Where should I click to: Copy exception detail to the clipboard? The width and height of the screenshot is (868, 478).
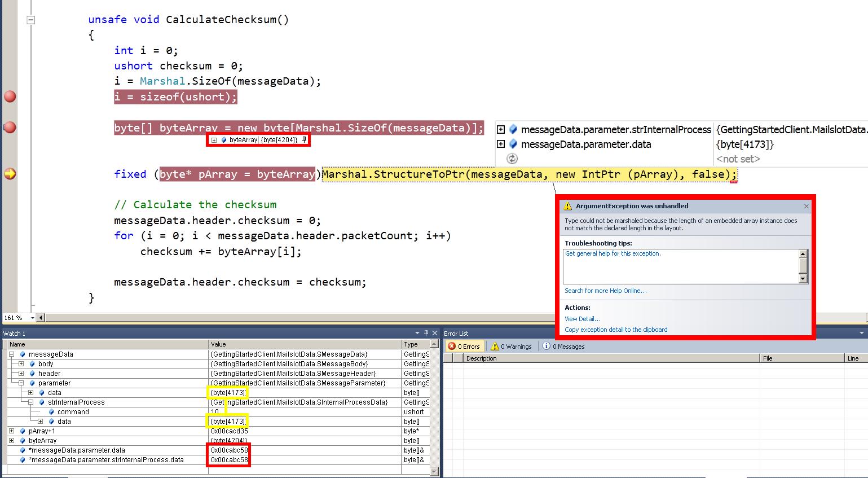click(616, 330)
